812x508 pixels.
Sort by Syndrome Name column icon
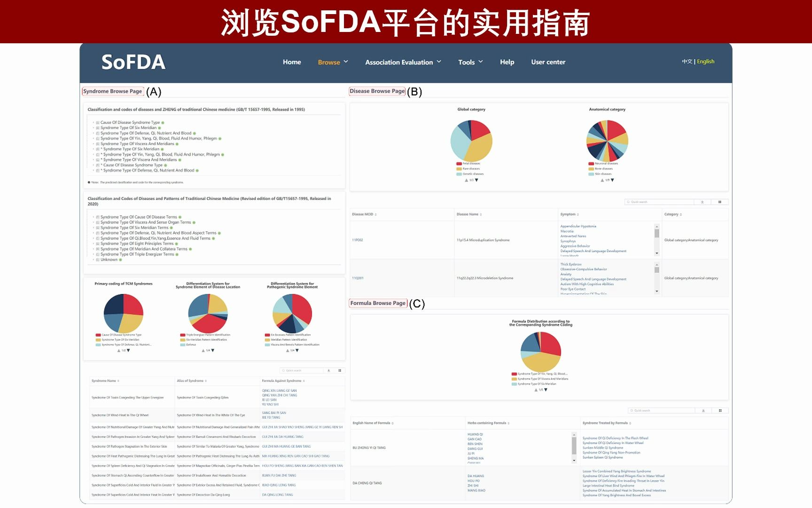[x=118, y=381]
